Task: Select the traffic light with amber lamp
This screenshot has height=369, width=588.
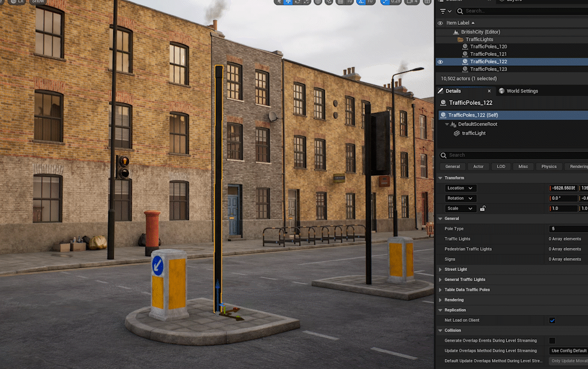Action: coord(122,167)
